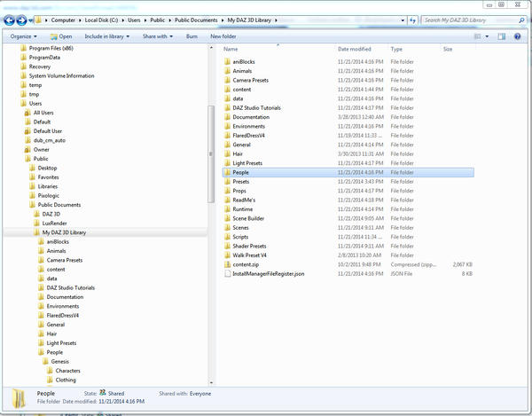This screenshot has height=416, width=532.
Task: Click the Owner folder icon in tree
Action: point(27,149)
